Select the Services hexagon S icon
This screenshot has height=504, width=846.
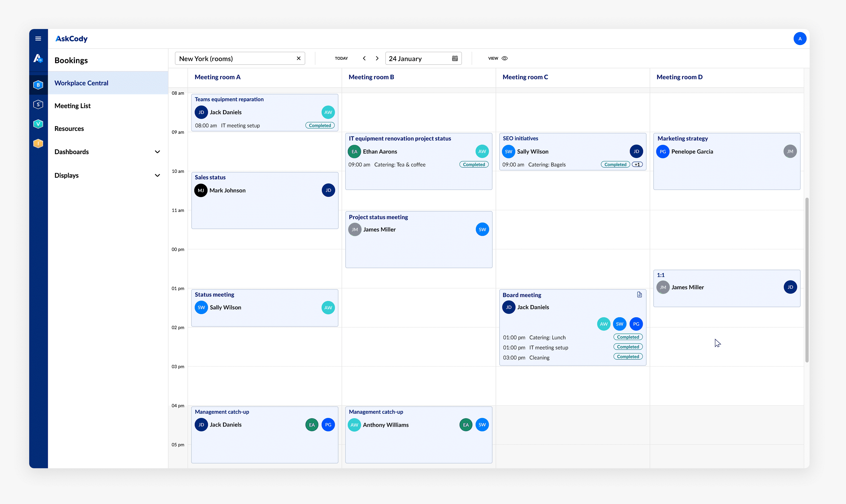pyautogui.click(x=38, y=104)
